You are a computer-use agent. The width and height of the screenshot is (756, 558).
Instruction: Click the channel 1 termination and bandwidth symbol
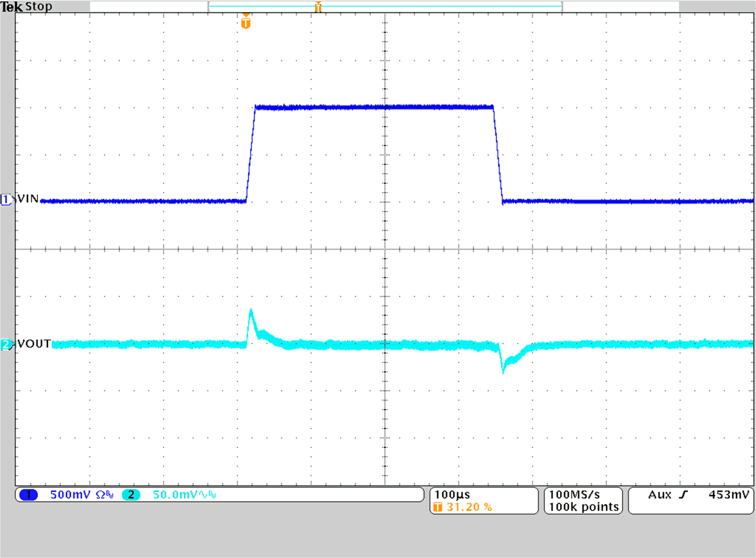click(x=104, y=494)
